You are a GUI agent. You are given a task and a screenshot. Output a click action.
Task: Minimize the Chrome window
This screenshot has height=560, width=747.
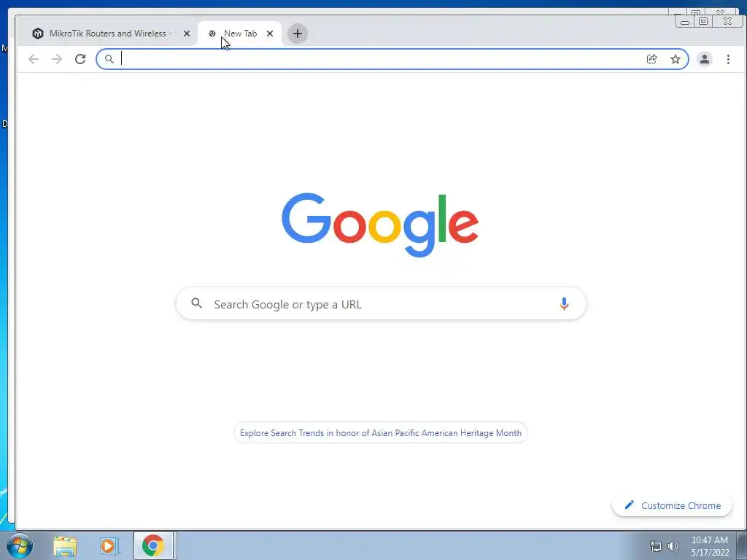pyautogui.click(x=684, y=21)
